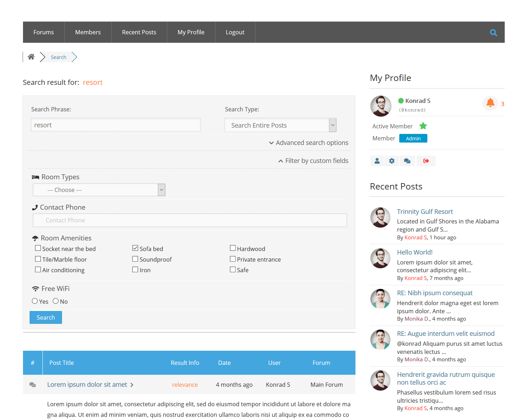Click the red logout arrow icon
Image resolution: width=527 pixels, height=420 pixels.
click(426, 161)
